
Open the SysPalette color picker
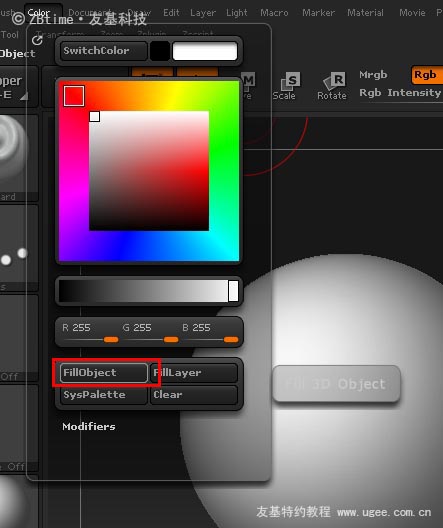click(x=104, y=395)
